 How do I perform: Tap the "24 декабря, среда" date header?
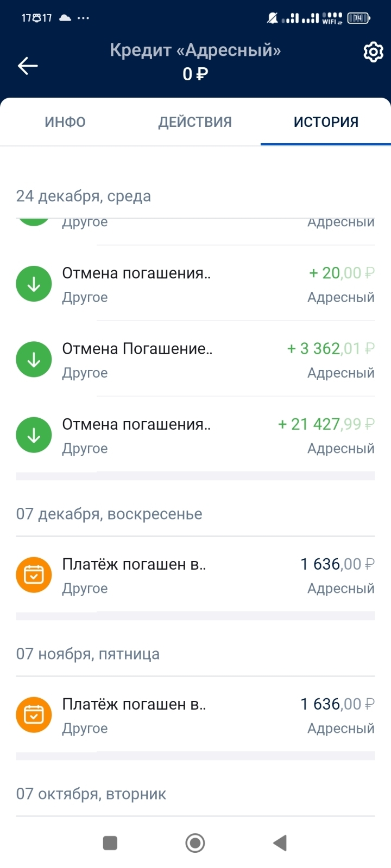click(x=84, y=196)
